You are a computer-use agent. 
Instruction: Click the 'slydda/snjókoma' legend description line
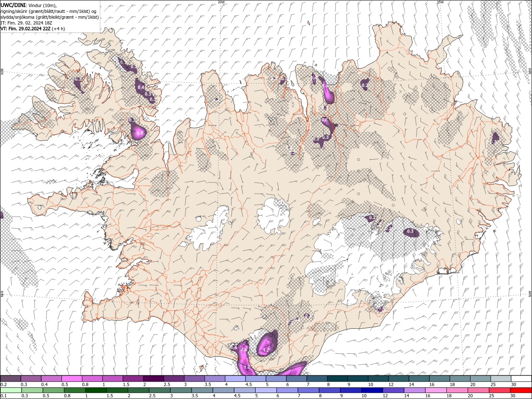click(49, 17)
